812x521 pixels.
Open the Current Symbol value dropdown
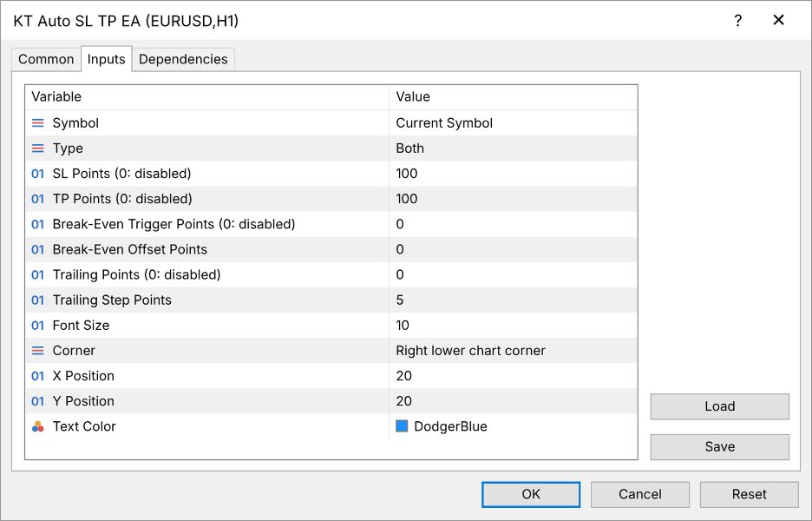(514, 122)
